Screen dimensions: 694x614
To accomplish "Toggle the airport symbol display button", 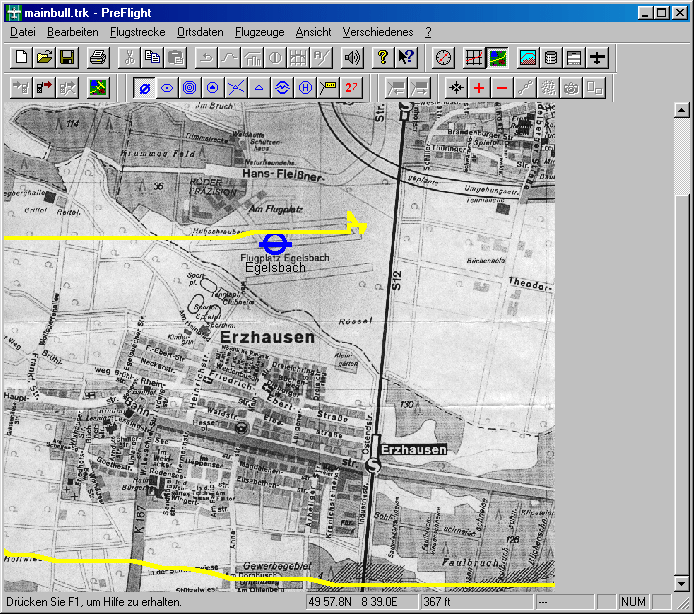I will click(144, 88).
